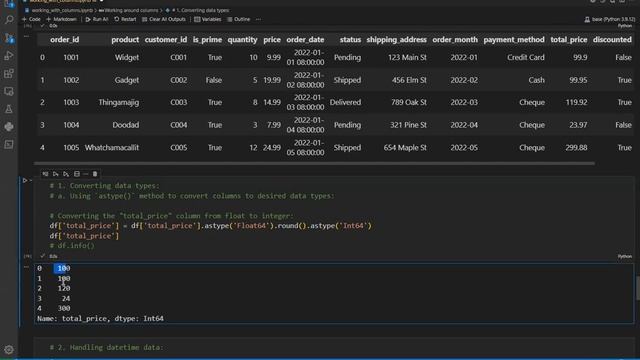
Task: Click the Delivered status cell
Action: [345, 102]
